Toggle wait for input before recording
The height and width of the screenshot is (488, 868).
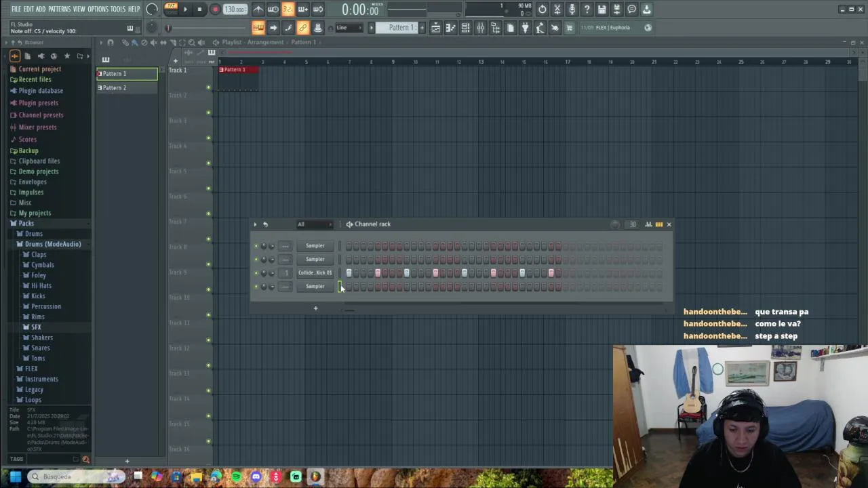273,9
